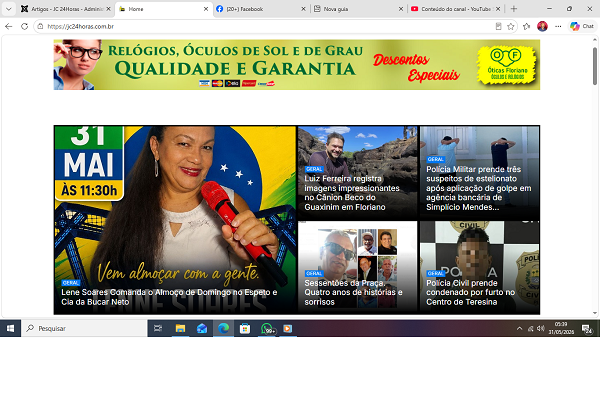Click GERAL tag on Polícia Civil story
This screenshot has width=600, height=395.
point(435,274)
